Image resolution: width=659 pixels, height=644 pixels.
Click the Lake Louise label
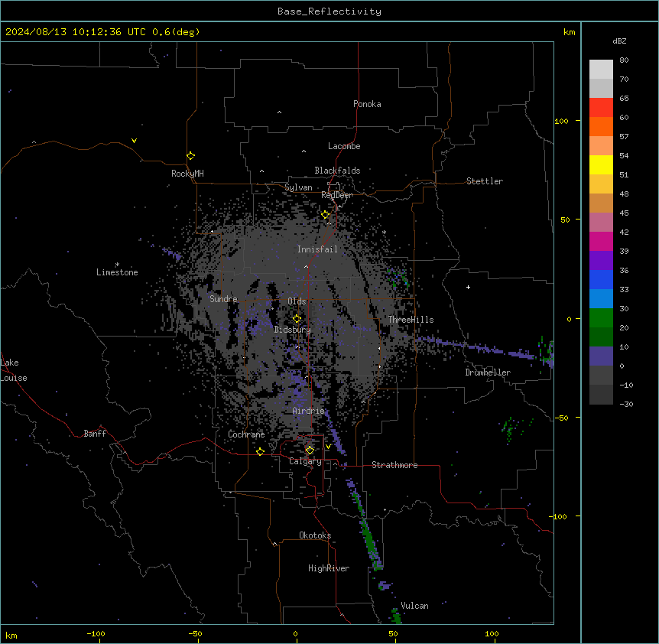click(13, 370)
